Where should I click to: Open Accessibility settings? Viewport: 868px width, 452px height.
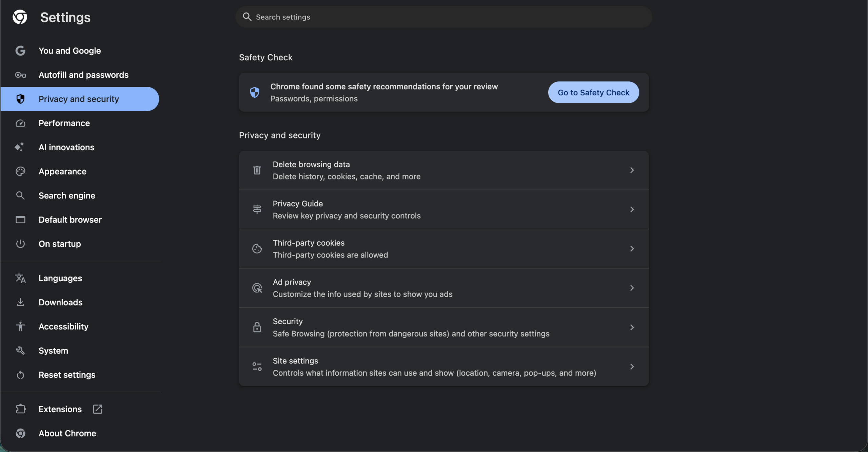pos(80,326)
